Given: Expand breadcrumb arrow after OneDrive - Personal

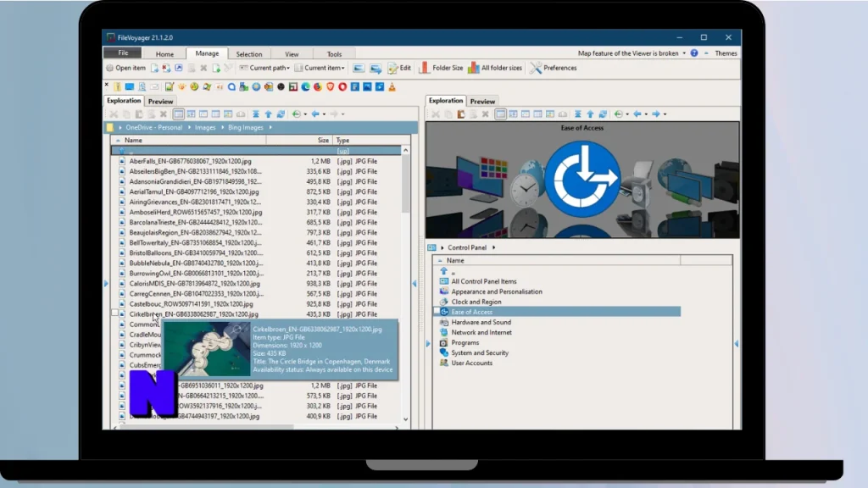Looking at the screenshot, I should coord(189,127).
